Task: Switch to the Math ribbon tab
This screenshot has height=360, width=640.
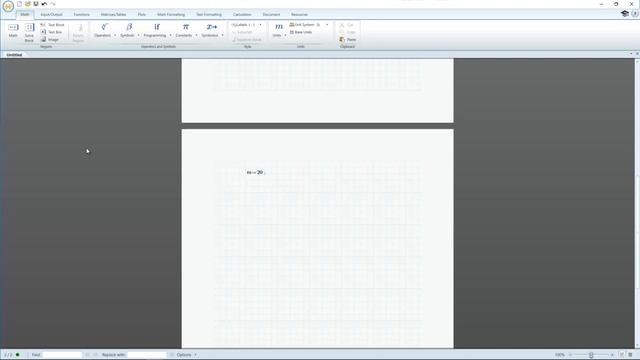Action: click(24, 14)
